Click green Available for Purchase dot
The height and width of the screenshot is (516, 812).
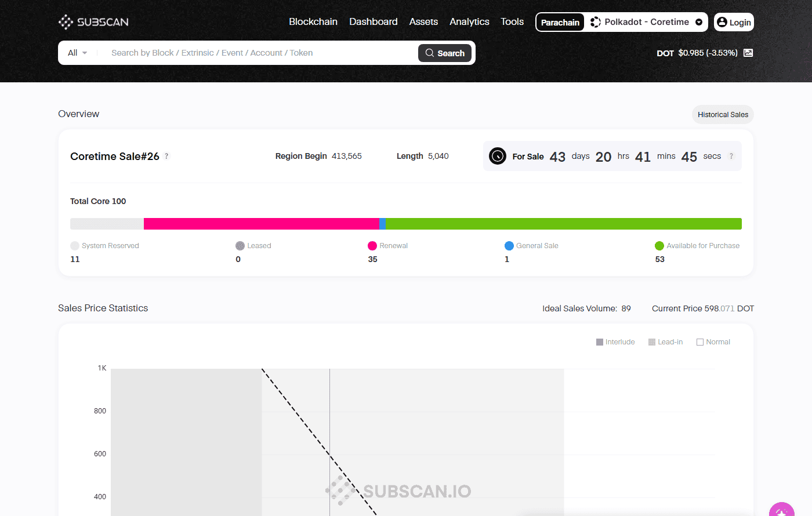point(659,246)
